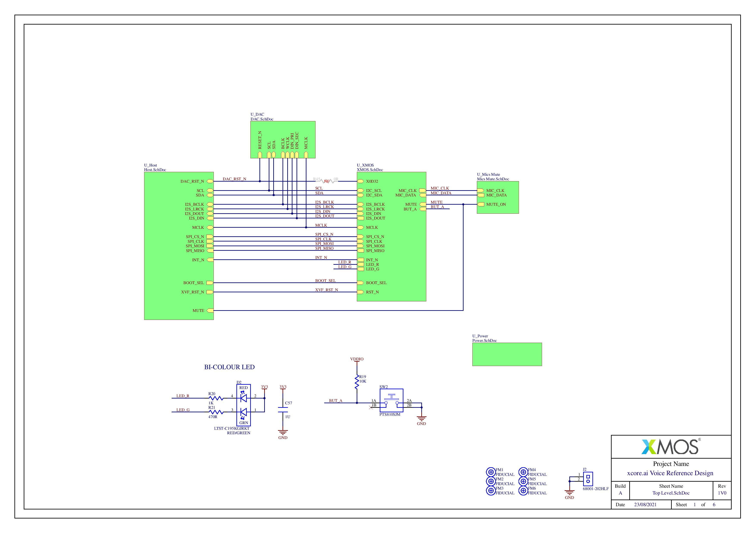The image size is (756, 534).
Task: Click the R21 resistor symbol
Action: point(216,412)
